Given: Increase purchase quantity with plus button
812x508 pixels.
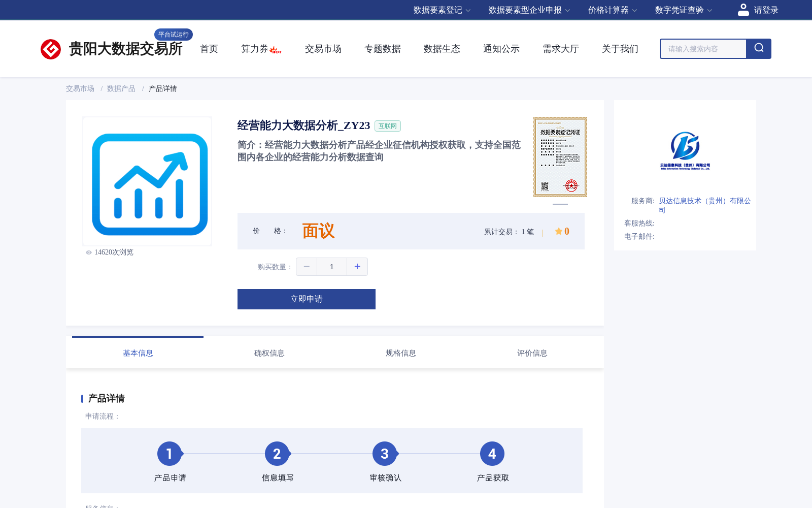Looking at the screenshot, I should (x=357, y=267).
